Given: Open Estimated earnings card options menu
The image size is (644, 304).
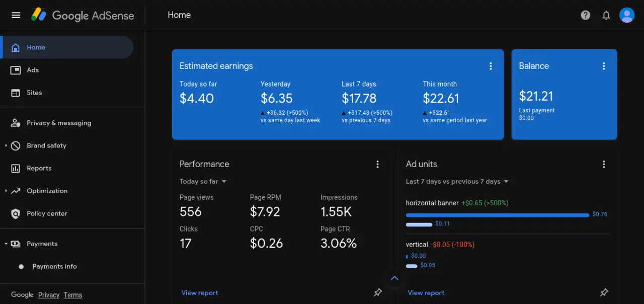Looking at the screenshot, I should [491, 66].
